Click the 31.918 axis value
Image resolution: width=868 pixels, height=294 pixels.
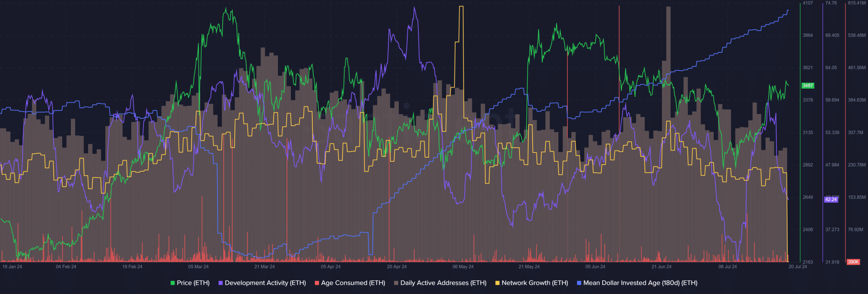click(832, 262)
